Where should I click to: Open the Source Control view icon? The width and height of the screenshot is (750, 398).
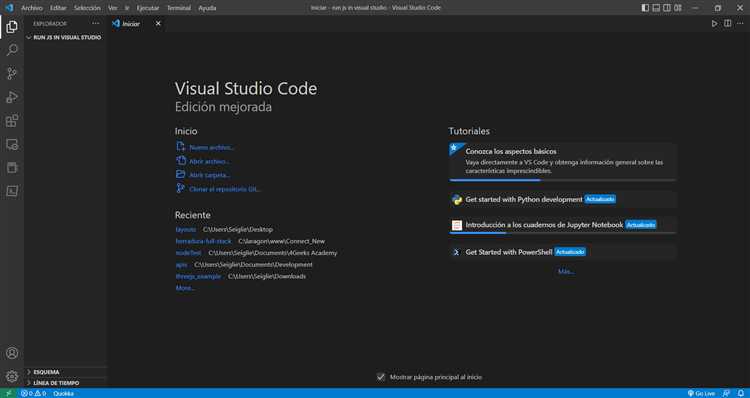coord(12,73)
